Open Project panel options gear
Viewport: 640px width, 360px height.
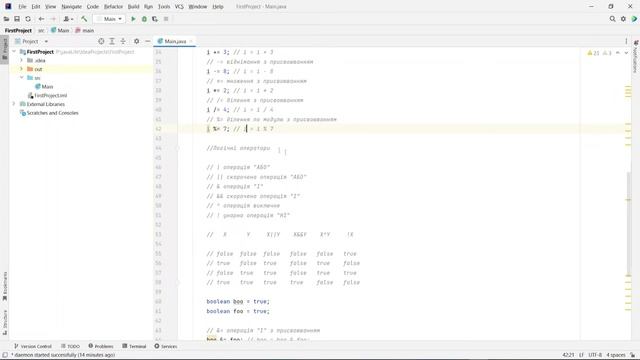coord(136,41)
